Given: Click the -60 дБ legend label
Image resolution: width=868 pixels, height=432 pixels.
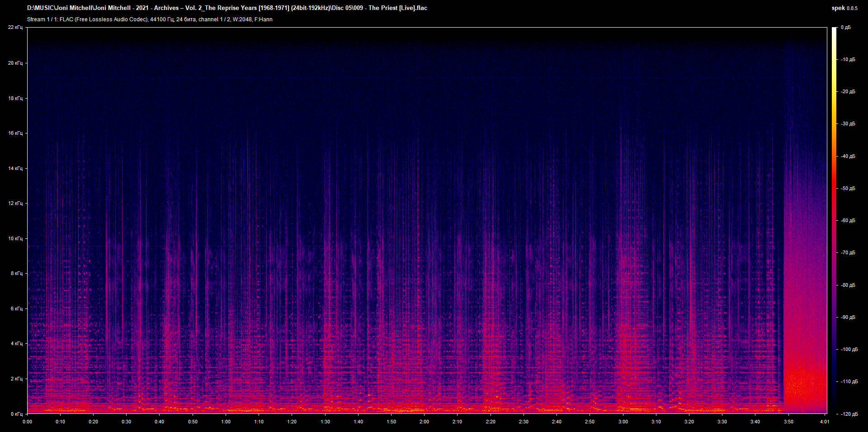Looking at the screenshot, I should 847,220.
